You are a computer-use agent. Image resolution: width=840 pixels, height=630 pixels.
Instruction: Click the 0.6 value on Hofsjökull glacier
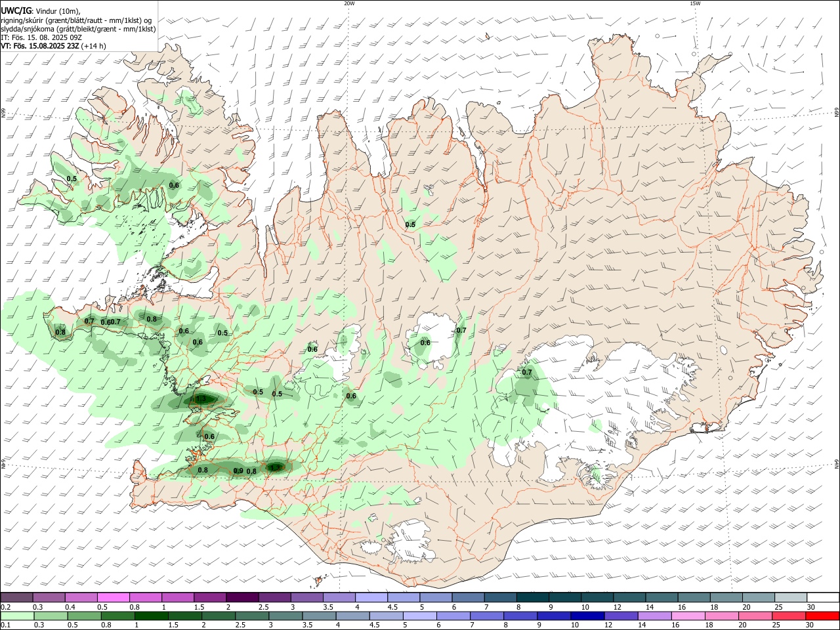(x=425, y=343)
